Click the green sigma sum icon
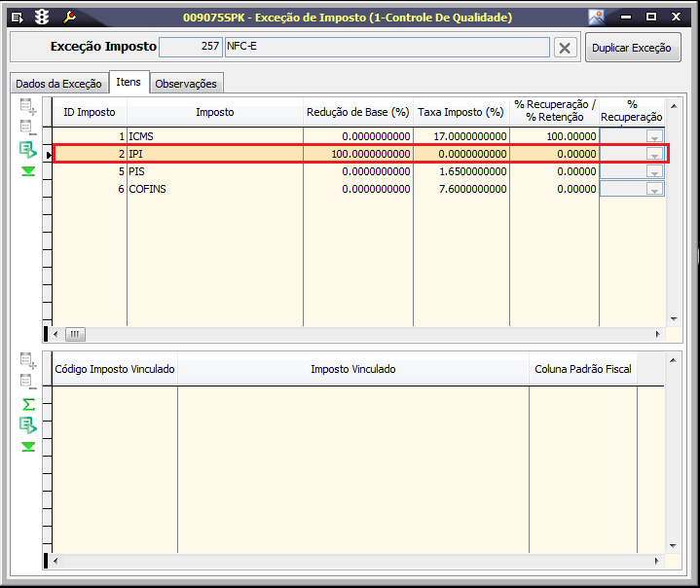This screenshot has width=700, height=588. [x=28, y=405]
